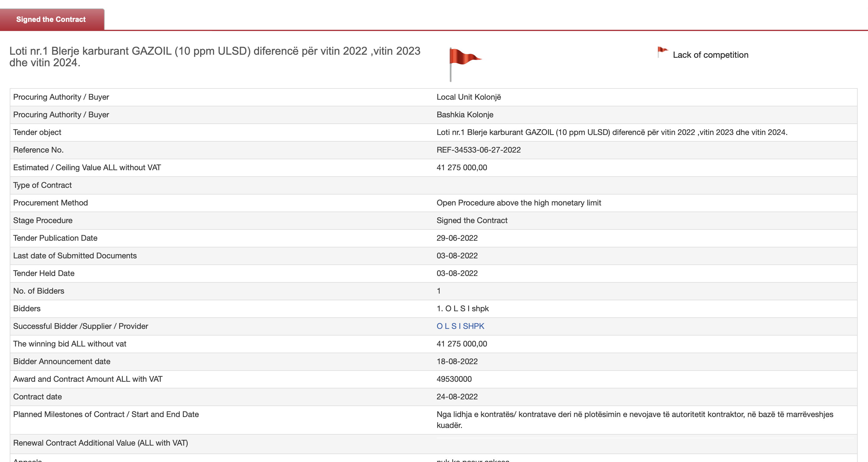The height and width of the screenshot is (462, 868).
Task: Click the contract date 24-08-2022
Action: point(457,397)
